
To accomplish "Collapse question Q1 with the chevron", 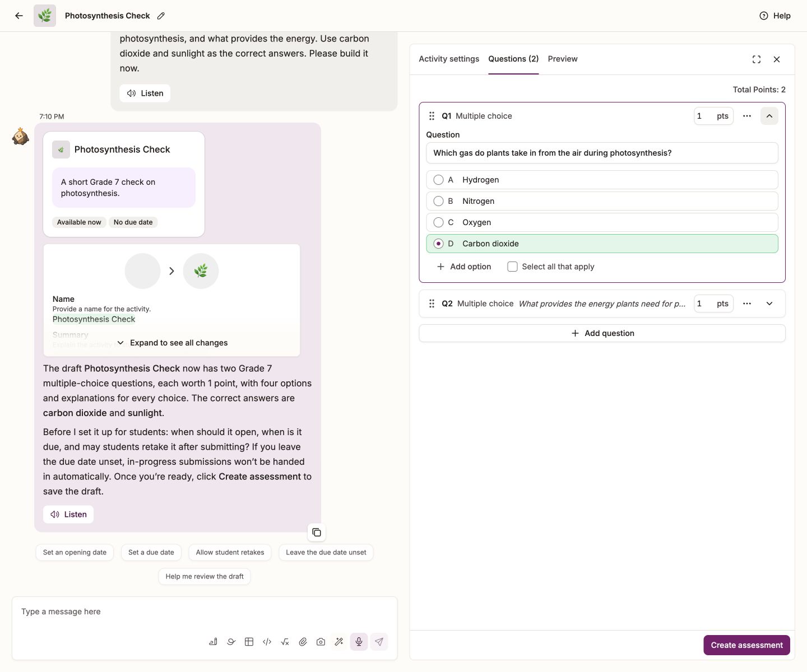I will pyautogui.click(x=769, y=116).
